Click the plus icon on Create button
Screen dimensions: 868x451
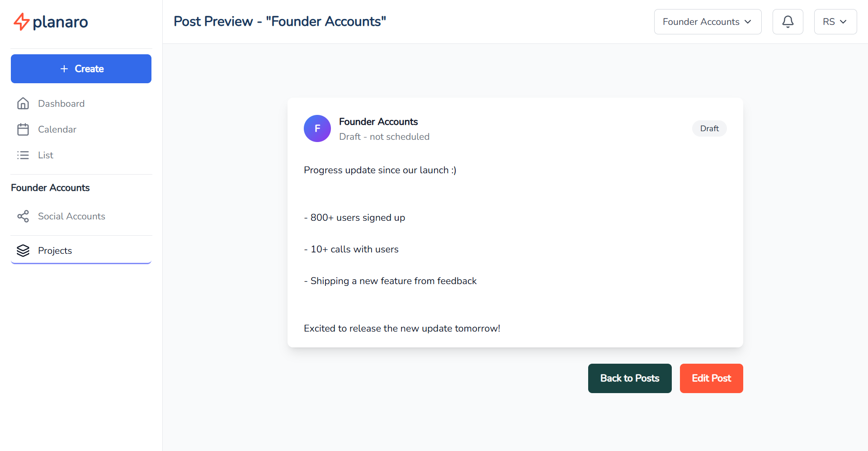pyautogui.click(x=64, y=68)
